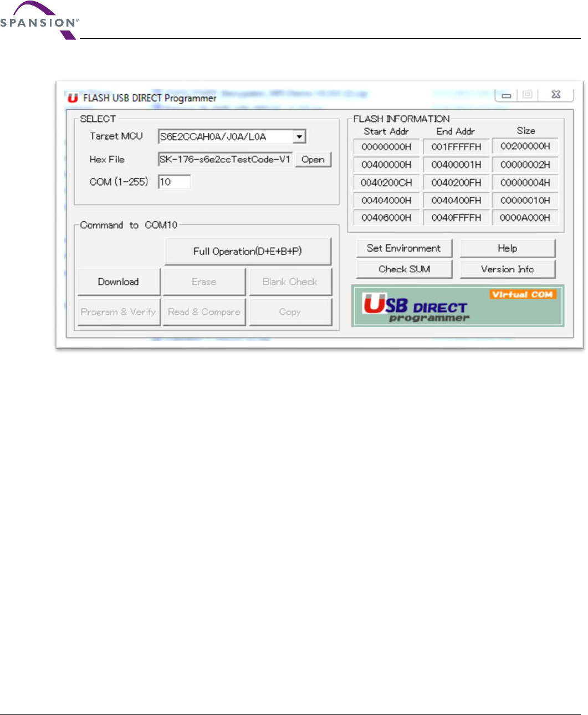Click the Read & Compare button

tap(204, 312)
